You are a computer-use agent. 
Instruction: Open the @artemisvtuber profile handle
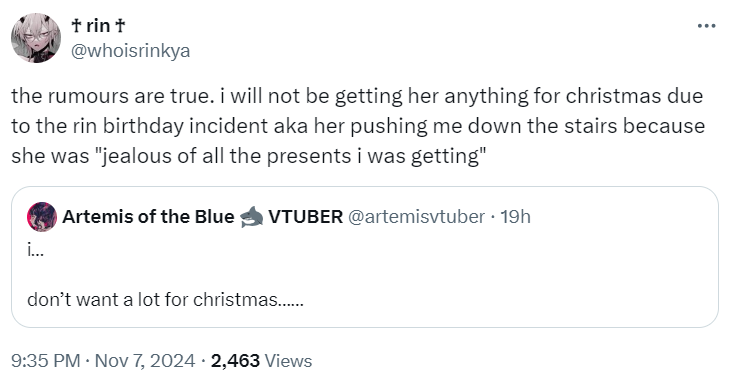click(x=416, y=217)
